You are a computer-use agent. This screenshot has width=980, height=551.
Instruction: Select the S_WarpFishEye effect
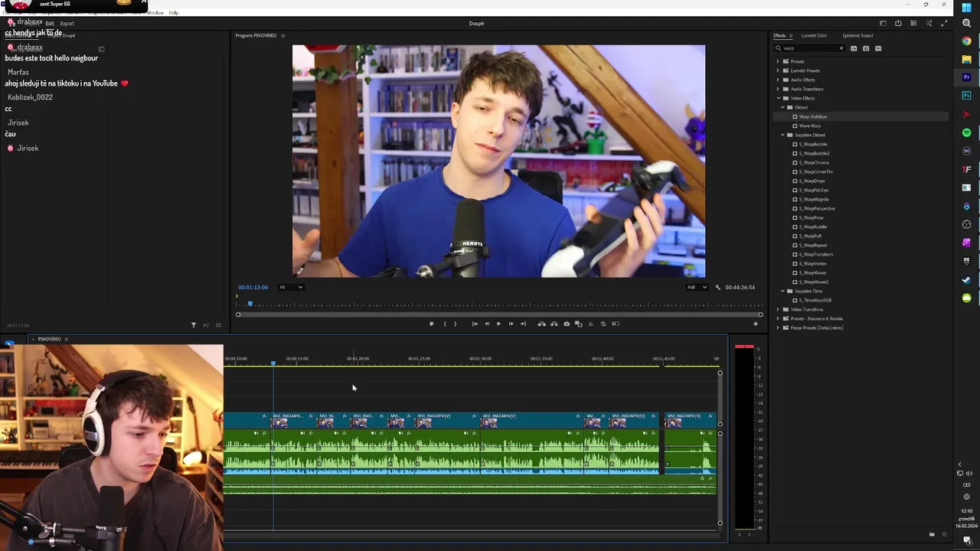814,190
